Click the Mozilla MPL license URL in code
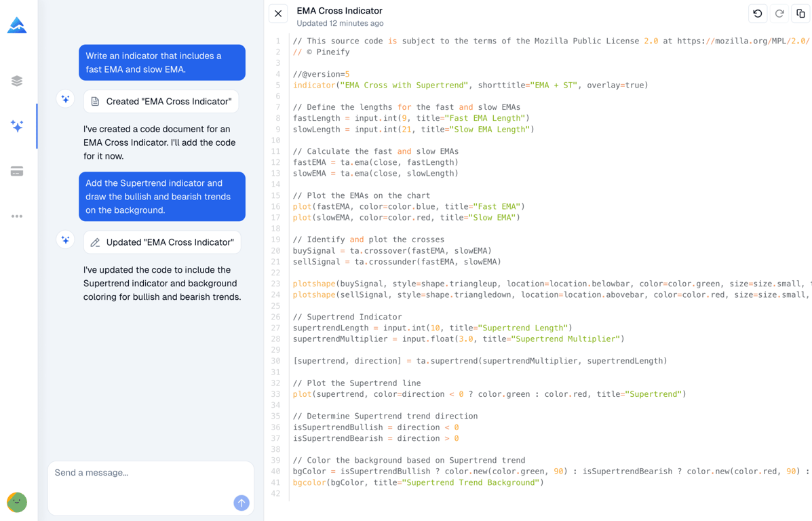Viewport: 812px width, 521px height. click(x=743, y=41)
